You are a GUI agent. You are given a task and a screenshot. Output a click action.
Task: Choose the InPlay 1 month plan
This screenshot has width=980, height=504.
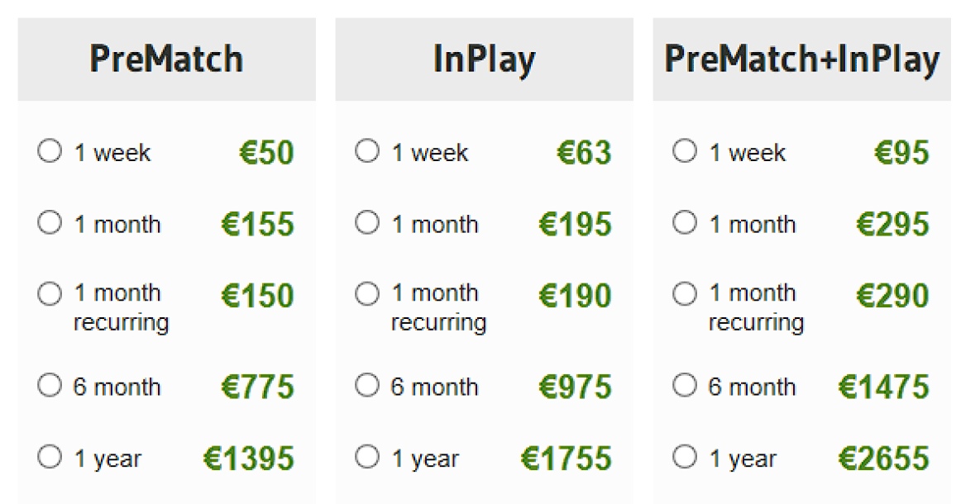point(367,222)
